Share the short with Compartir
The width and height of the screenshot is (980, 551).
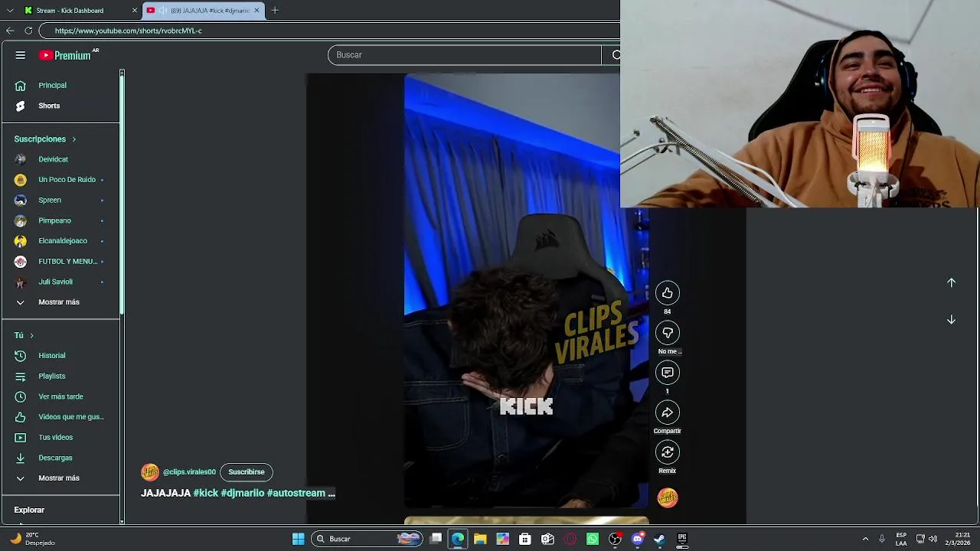[x=668, y=412]
